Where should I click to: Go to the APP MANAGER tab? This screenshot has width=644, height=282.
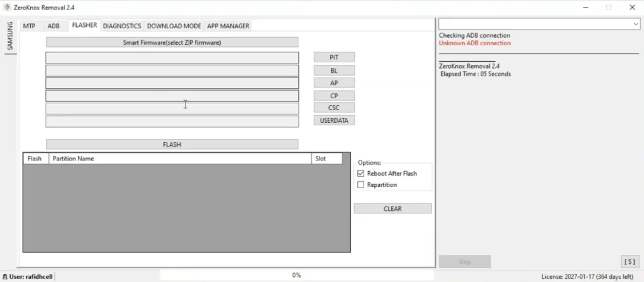pyautogui.click(x=228, y=26)
